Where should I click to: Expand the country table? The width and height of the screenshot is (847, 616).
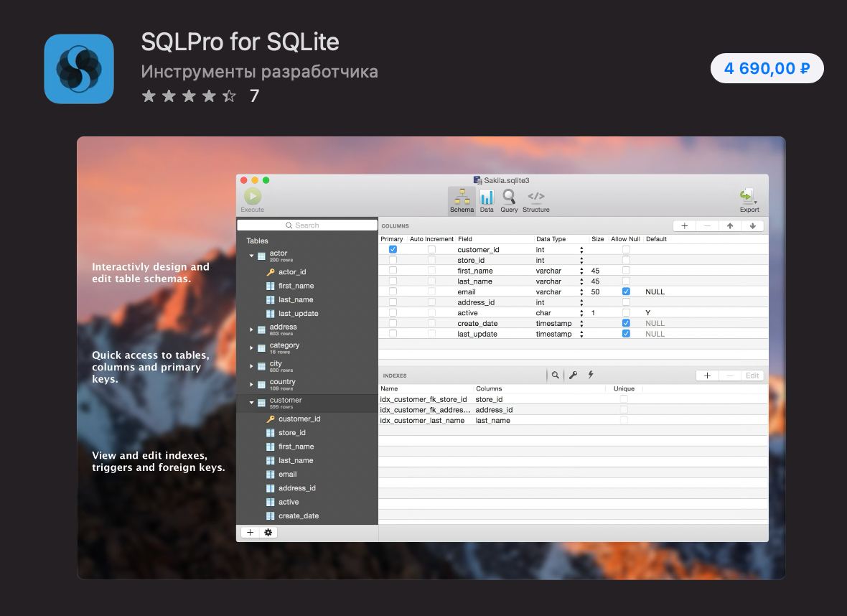coord(251,384)
